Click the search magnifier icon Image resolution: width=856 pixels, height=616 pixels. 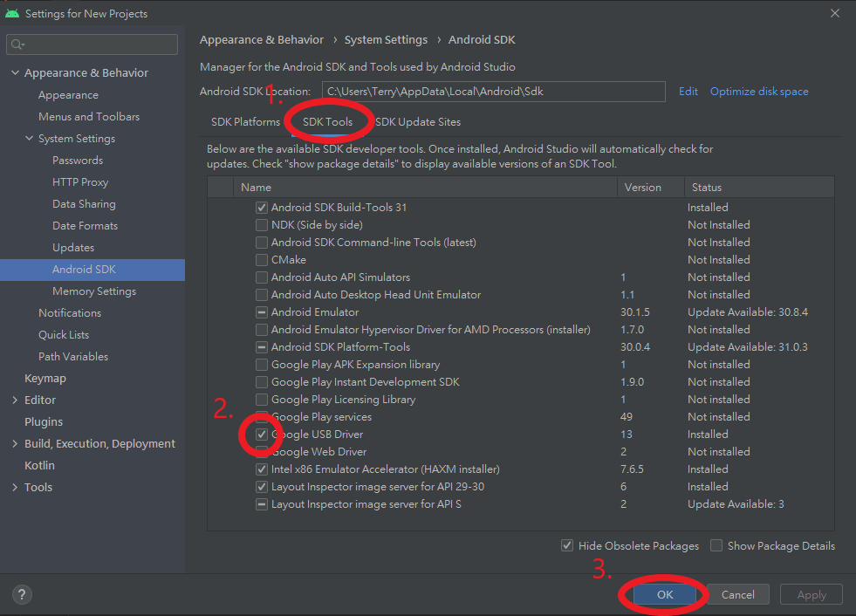click(x=17, y=44)
